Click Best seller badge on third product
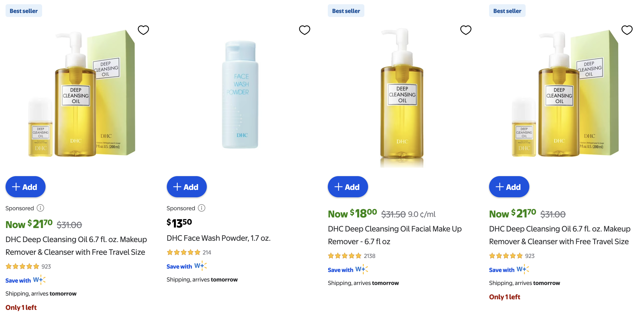The width and height of the screenshot is (644, 321). 346,11
